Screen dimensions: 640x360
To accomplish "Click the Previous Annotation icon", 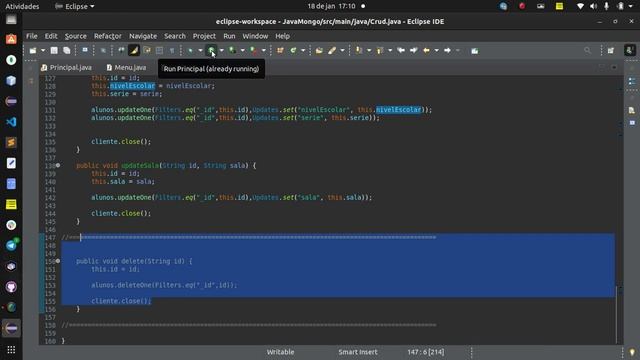I will [x=380, y=51].
